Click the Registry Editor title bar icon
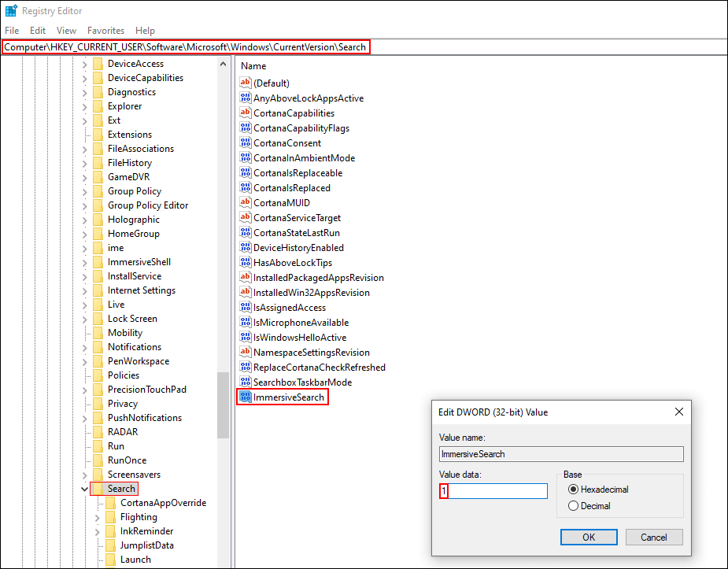This screenshot has width=728, height=569. coord(11,10)
